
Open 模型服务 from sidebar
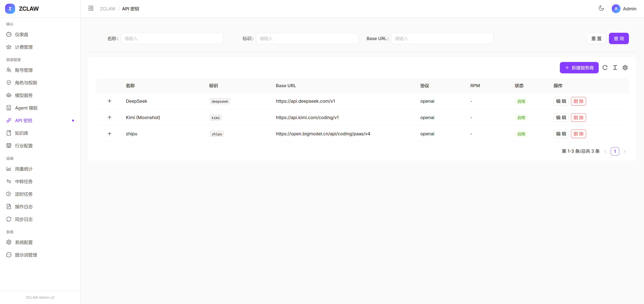[24, 95]
